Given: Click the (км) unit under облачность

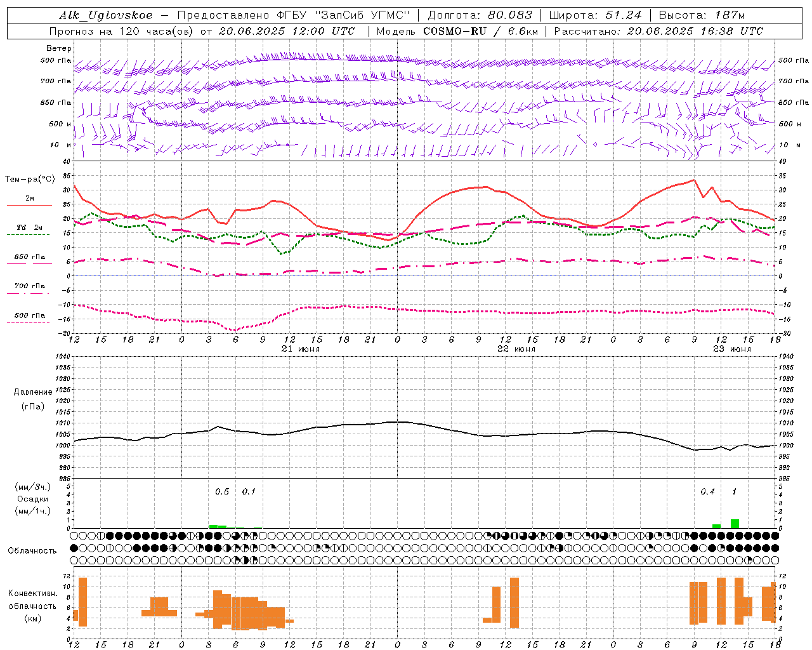Looking at the screenshot, I should pyautogui.click(x=33, y=618).
